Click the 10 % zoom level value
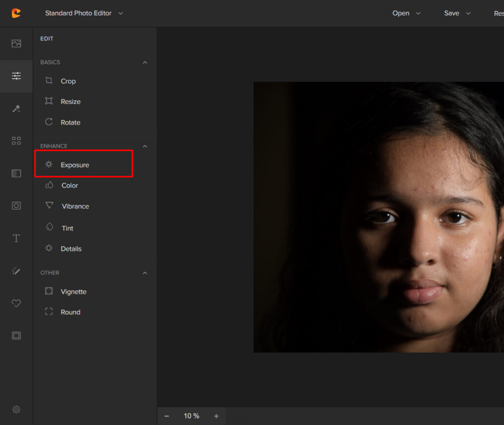 point(191,416)
